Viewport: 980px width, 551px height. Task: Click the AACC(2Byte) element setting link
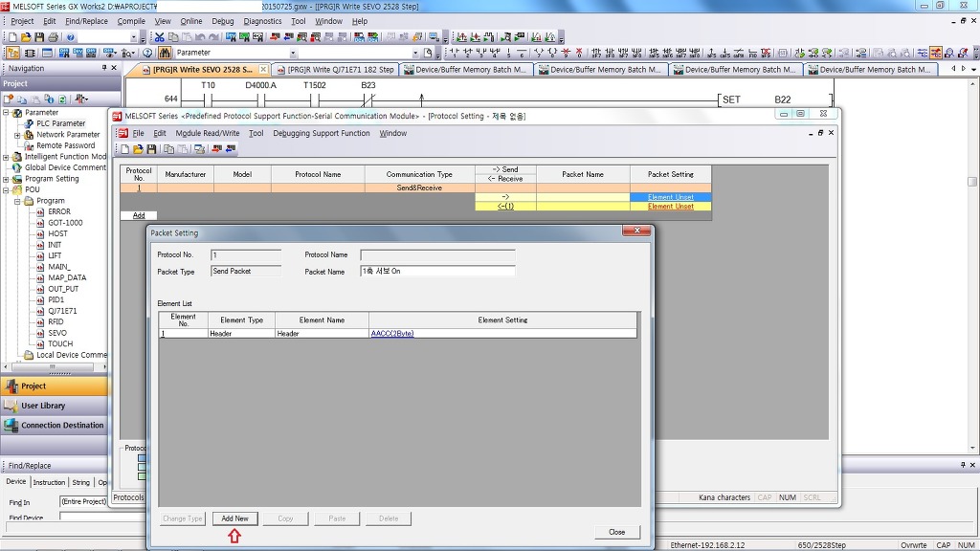point(392,334)
